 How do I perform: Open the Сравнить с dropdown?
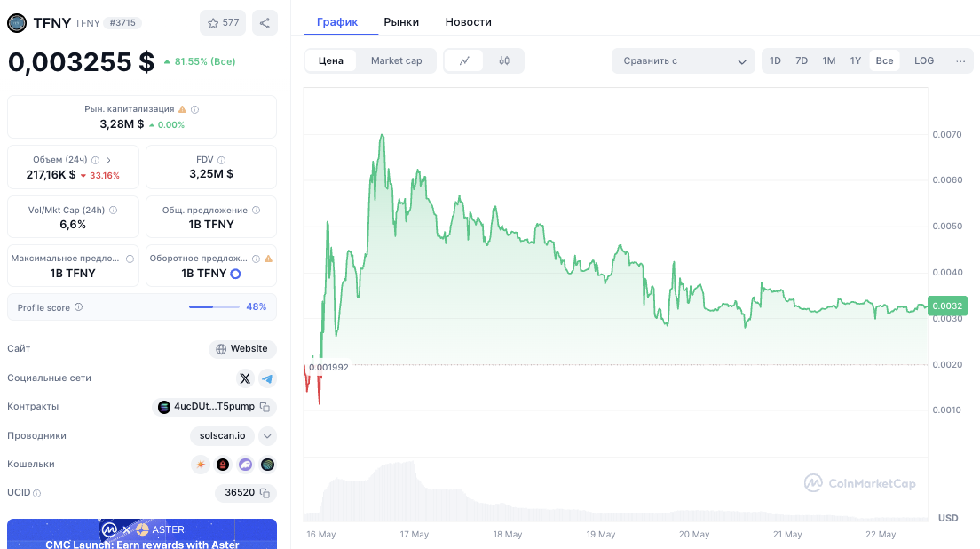[x=684, y=60]
